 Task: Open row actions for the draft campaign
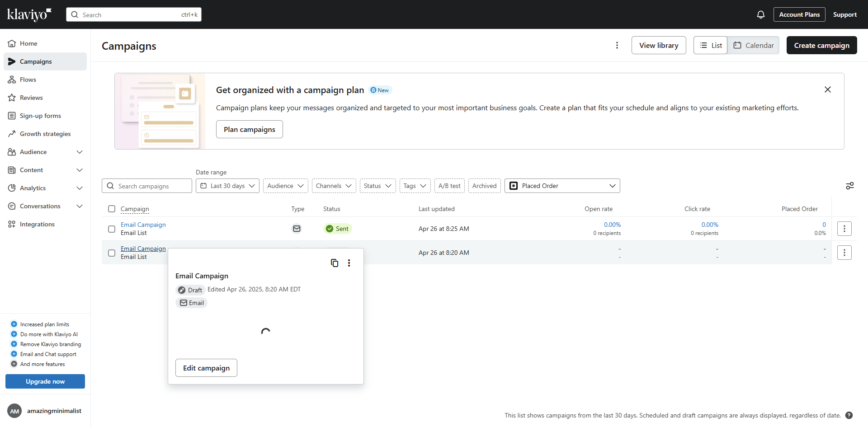[x=844, y=253]
